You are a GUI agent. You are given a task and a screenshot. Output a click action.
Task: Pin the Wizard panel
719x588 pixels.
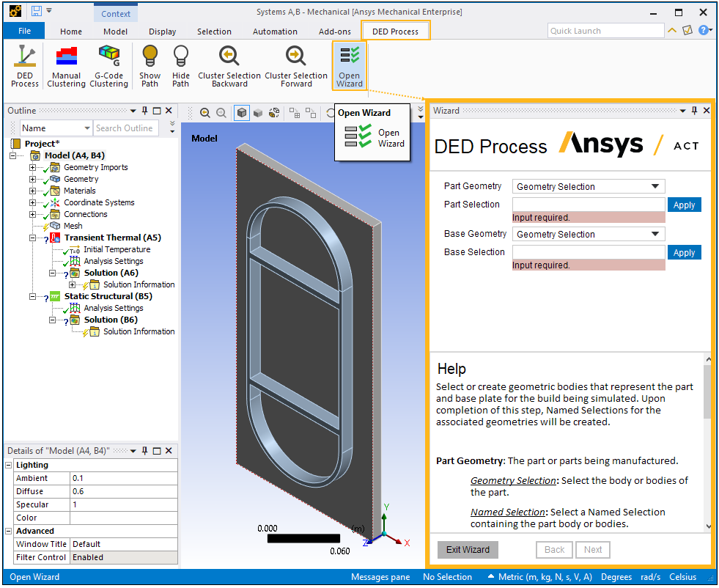(694, 111)
